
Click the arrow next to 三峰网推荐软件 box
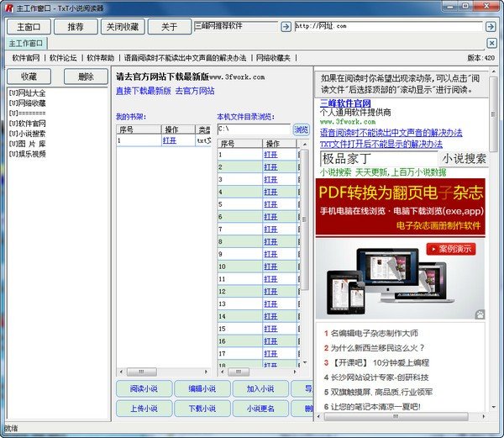tap(286, 26)
